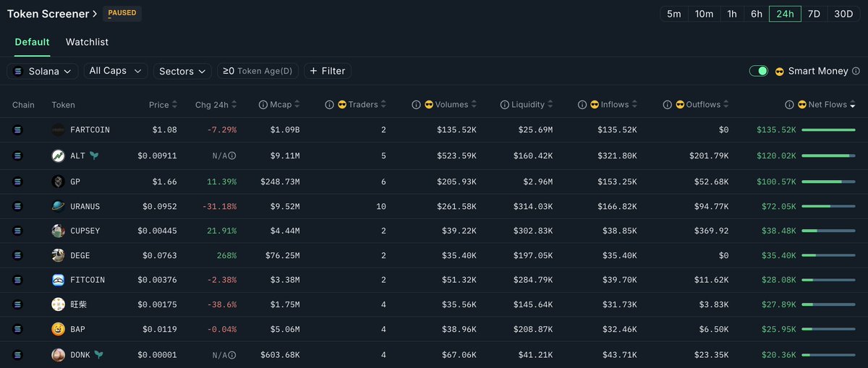Click the info icon next to Liquidity header

pos(503,105)
